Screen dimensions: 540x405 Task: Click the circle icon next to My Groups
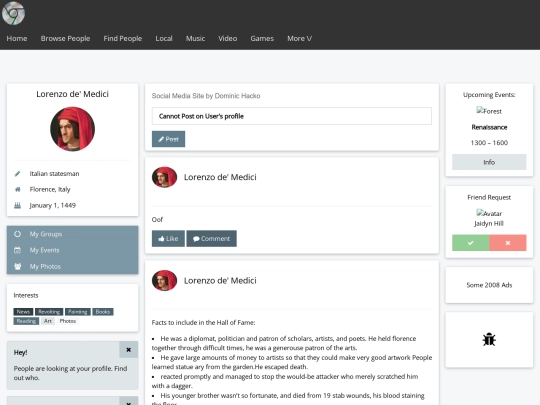[x=18, y=234]
